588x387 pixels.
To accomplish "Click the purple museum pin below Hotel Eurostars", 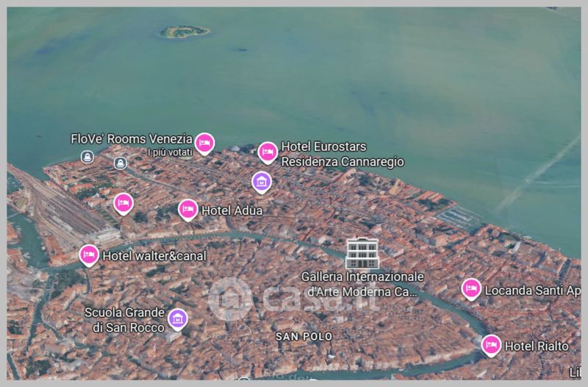I will (261, 181).
